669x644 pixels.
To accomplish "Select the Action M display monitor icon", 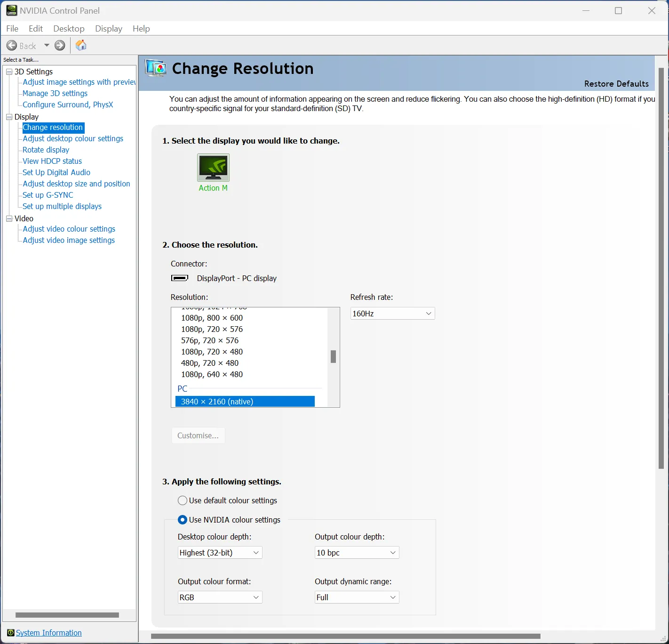I will tap(213, 168).
